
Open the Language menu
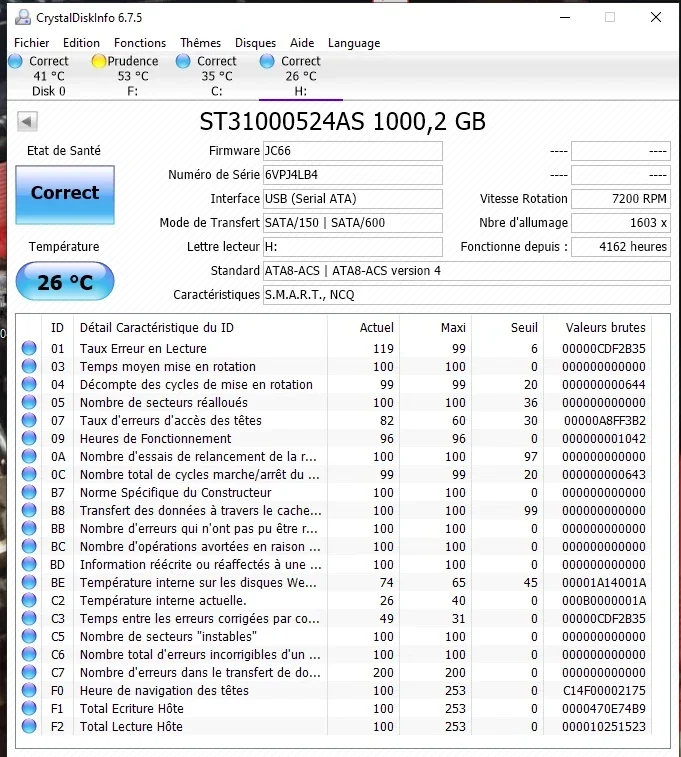pos(354,43)
